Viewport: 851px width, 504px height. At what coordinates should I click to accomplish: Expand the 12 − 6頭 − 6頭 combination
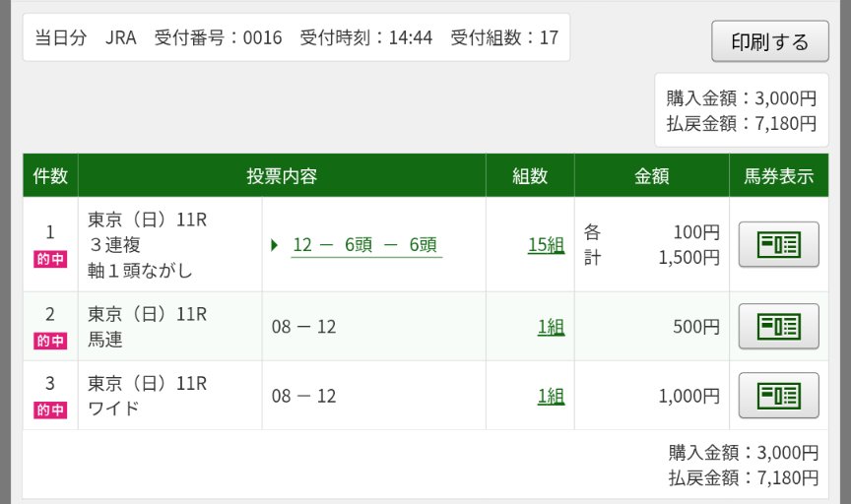coord(366,245)
